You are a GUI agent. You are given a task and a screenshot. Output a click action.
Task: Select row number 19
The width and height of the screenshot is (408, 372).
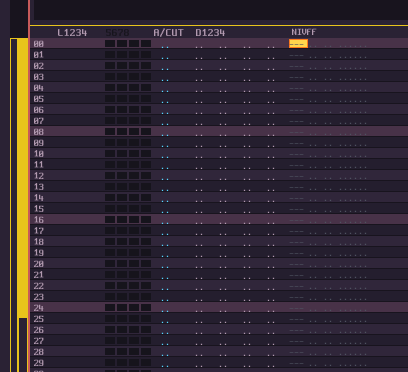39,253
